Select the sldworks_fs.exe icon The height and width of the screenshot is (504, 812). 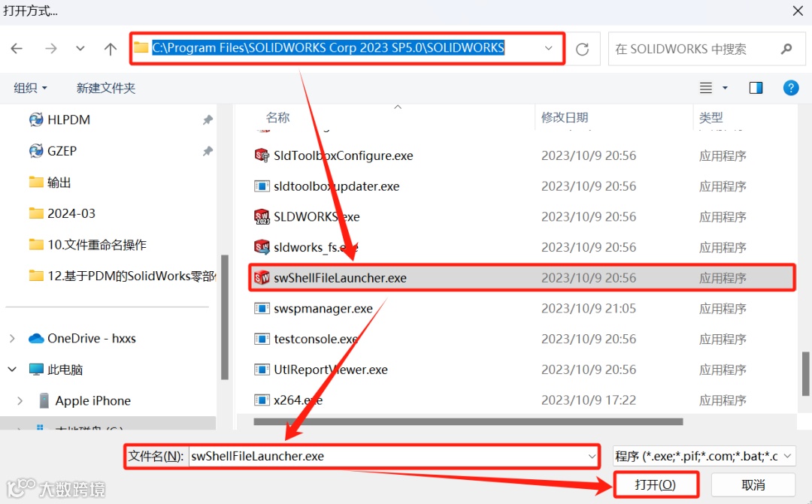[262, 247]
